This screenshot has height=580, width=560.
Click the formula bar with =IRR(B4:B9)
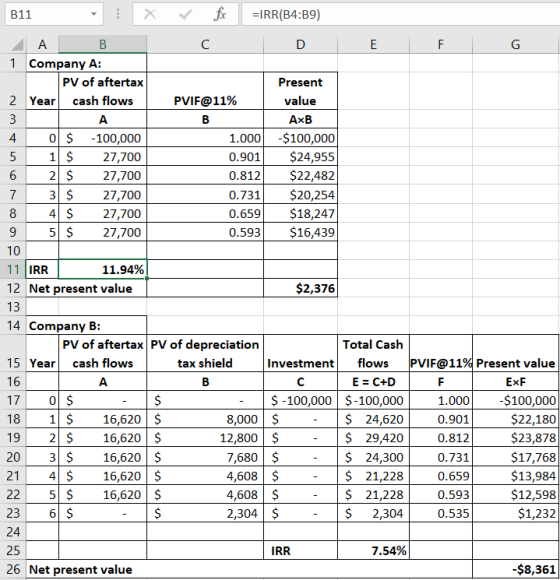click(401, 14)
